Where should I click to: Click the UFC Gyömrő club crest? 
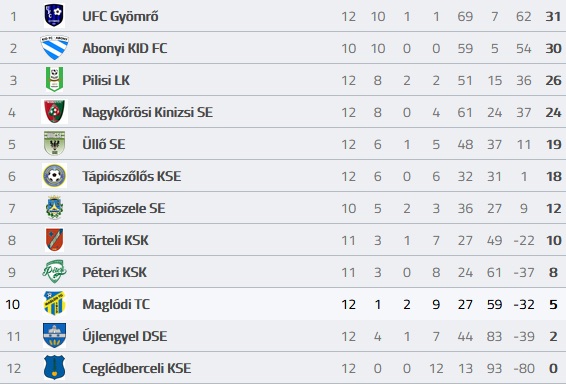[54, 16]
